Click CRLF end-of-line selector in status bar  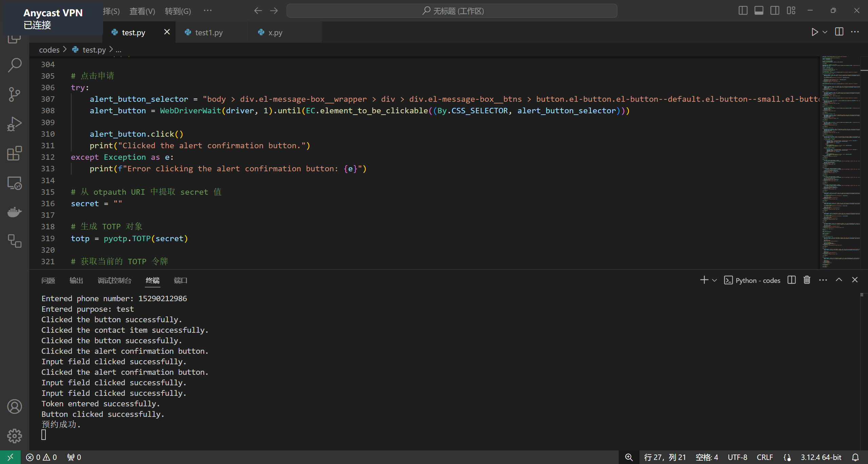point(765,457)
